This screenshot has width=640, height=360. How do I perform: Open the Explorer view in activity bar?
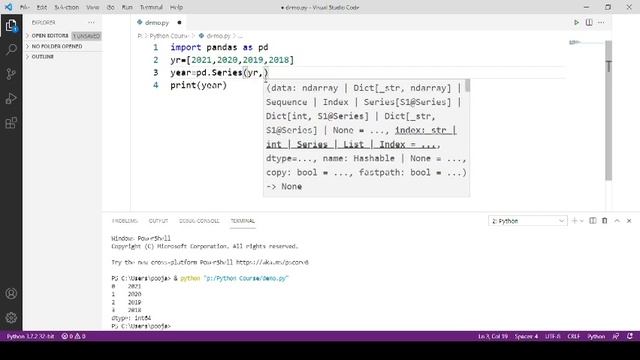(11, 26)
